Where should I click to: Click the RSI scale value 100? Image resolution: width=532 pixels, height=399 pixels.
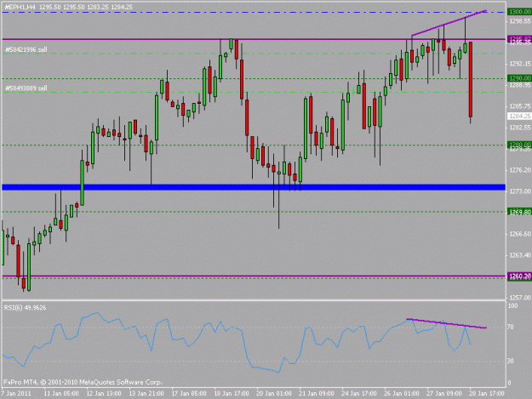tap(512, 305)
